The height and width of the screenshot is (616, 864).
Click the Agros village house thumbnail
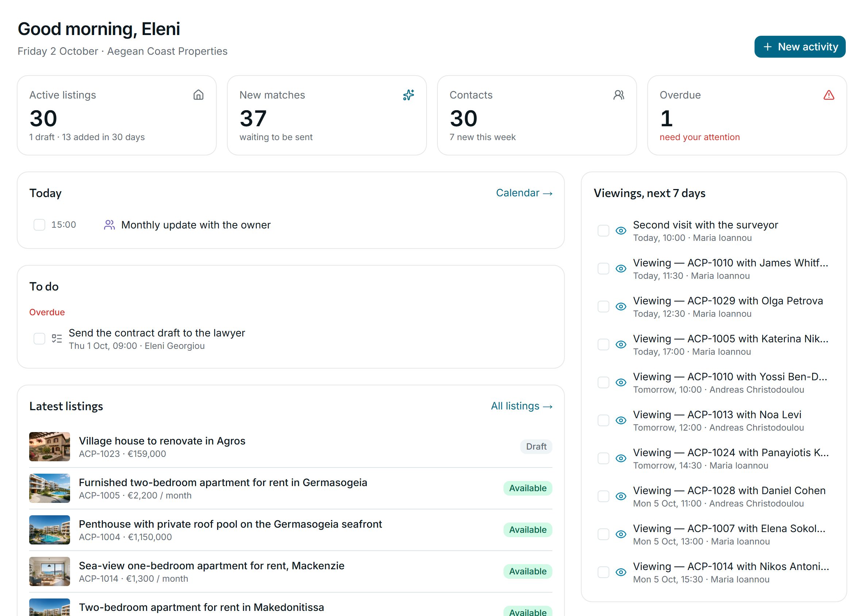pos(50,446)
